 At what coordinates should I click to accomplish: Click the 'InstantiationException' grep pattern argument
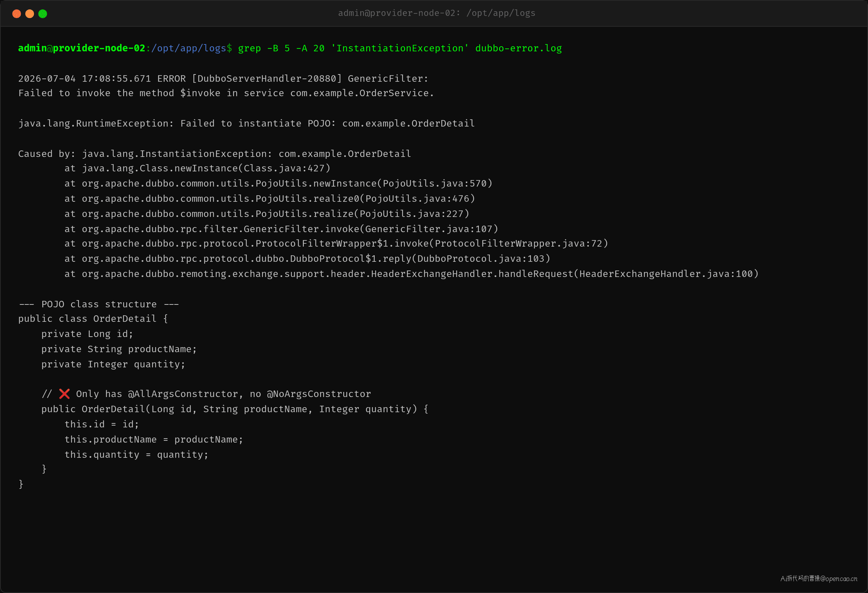400,48
